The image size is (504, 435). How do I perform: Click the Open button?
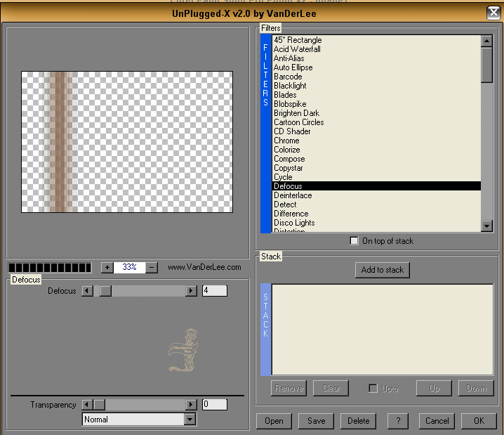274,421
